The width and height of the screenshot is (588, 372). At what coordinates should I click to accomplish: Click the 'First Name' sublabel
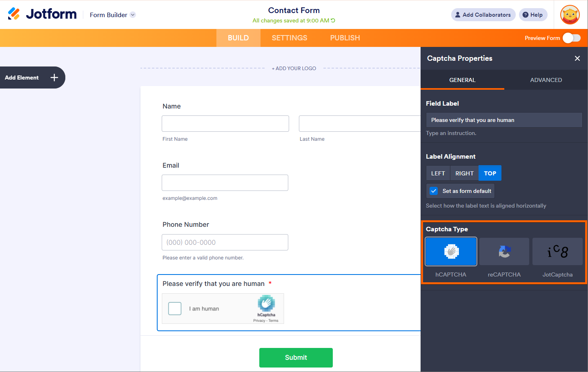click(175, 139)
